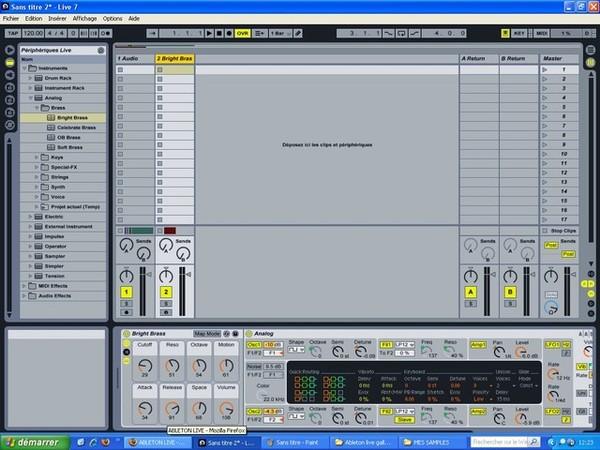Open the Affichage menu
Viewport: 600px width, 450px height.
point(85,18)
